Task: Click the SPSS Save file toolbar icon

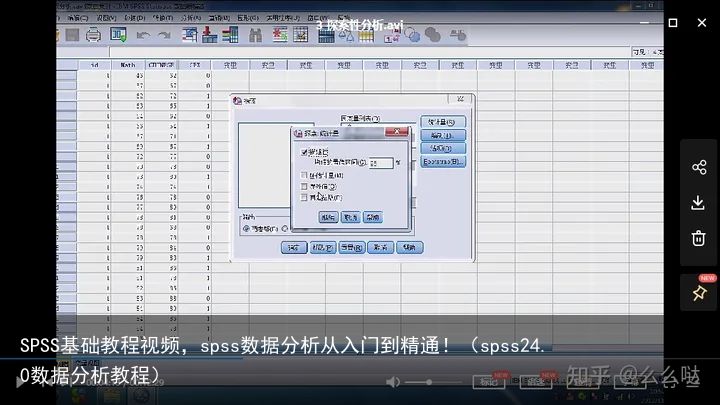Action: [73, 35]
